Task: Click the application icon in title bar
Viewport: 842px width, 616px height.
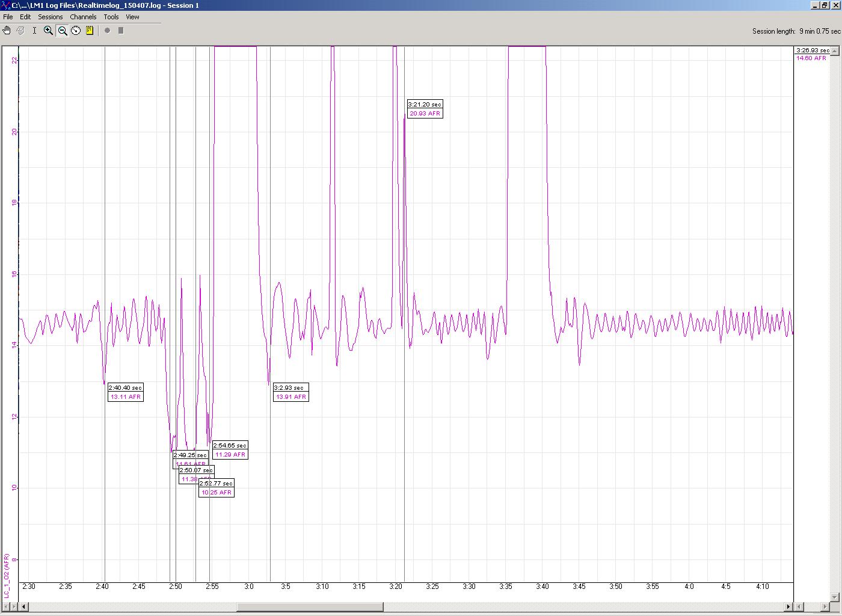Action: (x=6, y=5)
